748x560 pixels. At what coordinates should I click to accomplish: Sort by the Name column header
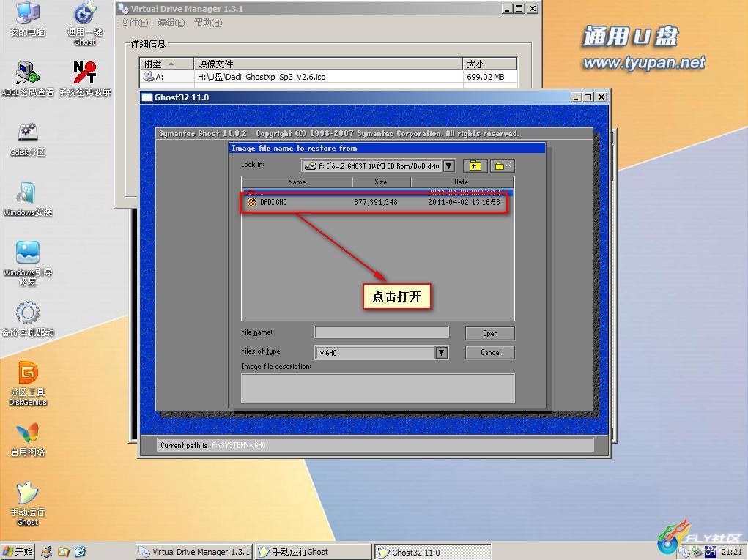297,182
